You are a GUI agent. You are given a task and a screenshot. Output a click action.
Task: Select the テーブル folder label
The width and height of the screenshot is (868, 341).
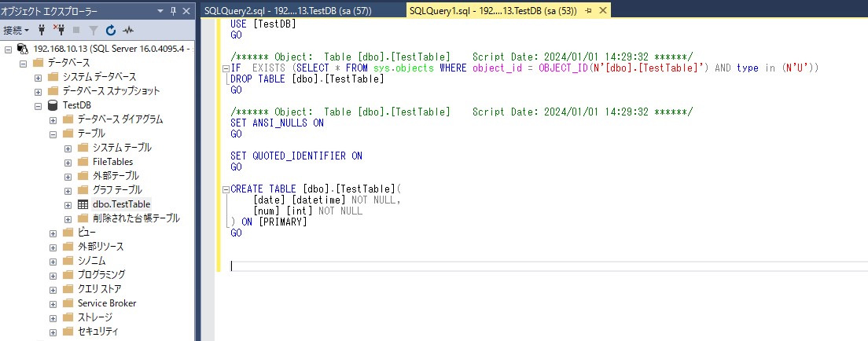point(91,134)
